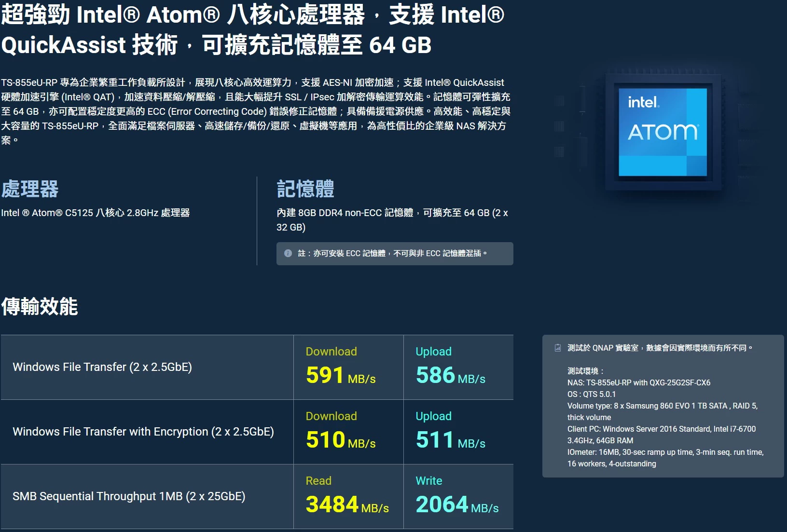Click the 591 MB/s download value

(x=341, y=375)
